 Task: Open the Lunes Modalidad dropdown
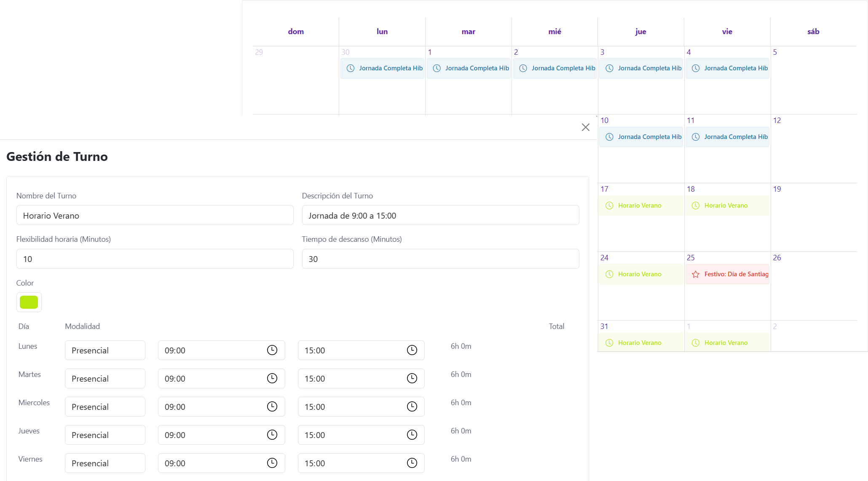pos(105,350)
